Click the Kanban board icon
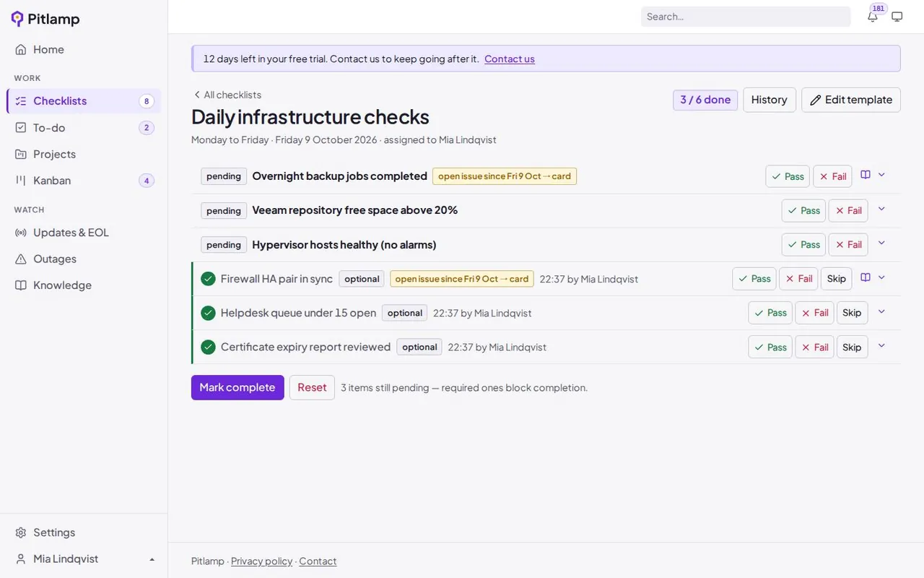 21,181
